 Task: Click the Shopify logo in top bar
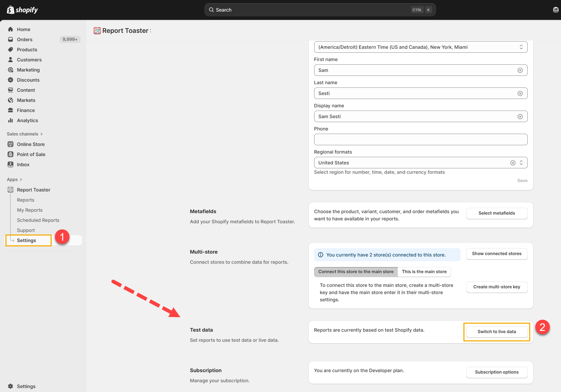pos(22,10)
